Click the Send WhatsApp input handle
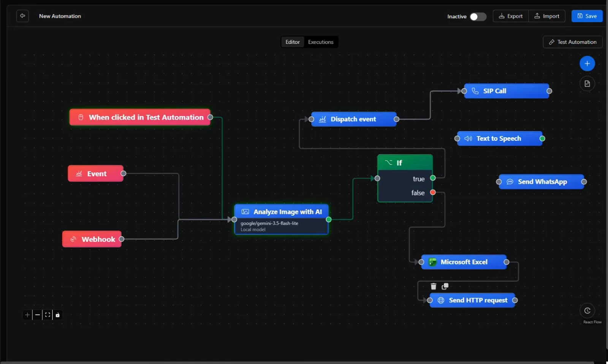 (x=499, y=182)
